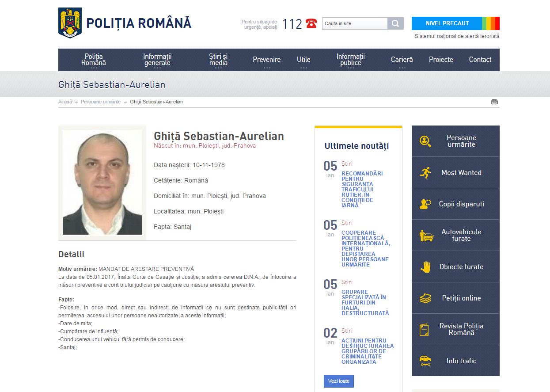Viewport: 550px width, 392px height.
Task: Click 'Născut în: mun. Ploiești, jud. Prahova'
Action: click(205, 145)
